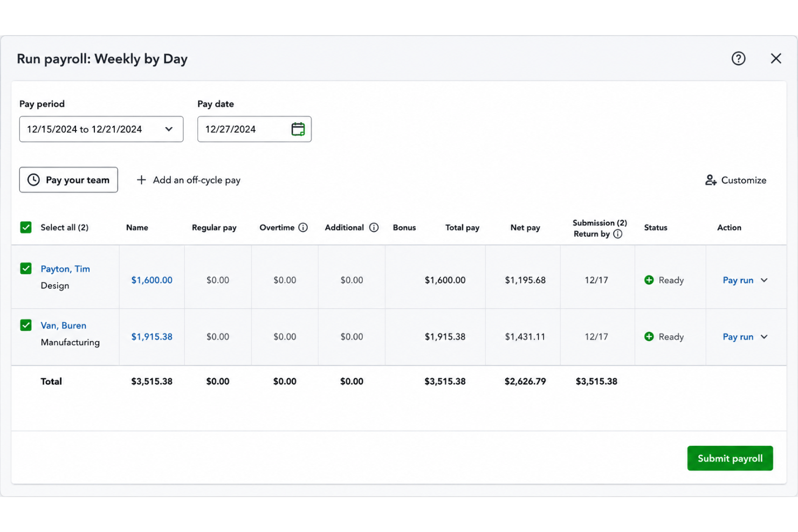The image size is (798, 532).
Task: Click the Overtime info icon
Action: pyautogui.click(x=303, y=227)
